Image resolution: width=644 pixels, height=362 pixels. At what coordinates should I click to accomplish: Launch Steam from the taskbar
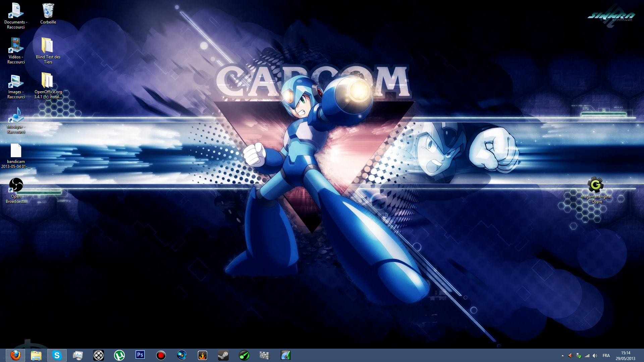[x=223, y=355]
